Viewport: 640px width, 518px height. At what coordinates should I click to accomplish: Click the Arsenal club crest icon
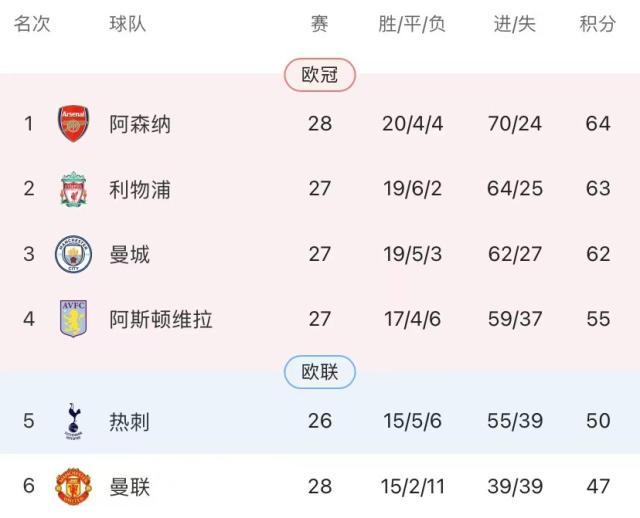click(x=73, y=124)
